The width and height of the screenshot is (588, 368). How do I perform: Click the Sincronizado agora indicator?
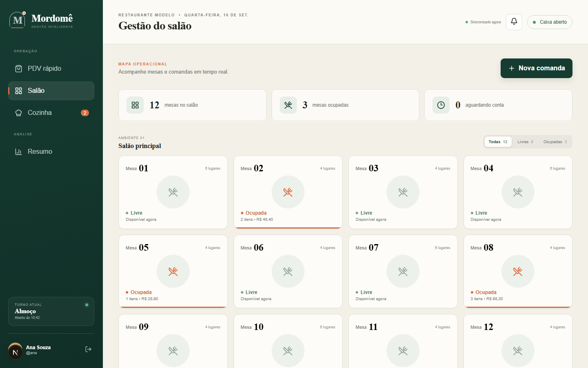(483, 22)
